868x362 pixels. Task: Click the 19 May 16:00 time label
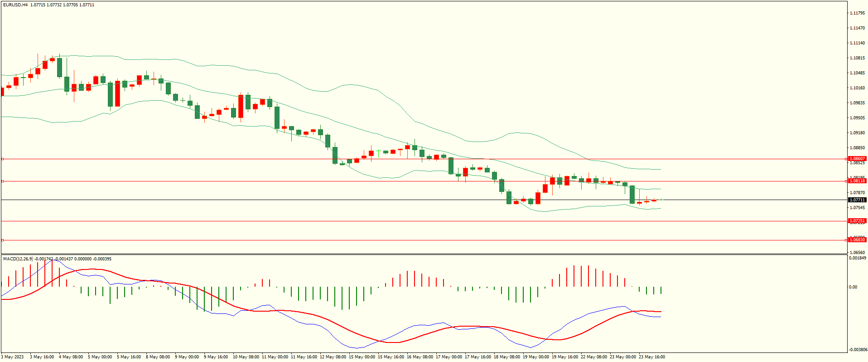pos(565,357)
